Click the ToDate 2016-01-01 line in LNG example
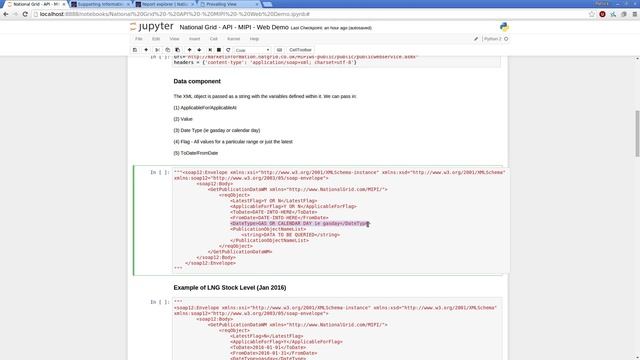Viewport: 640px width, 360px height. 268,347
